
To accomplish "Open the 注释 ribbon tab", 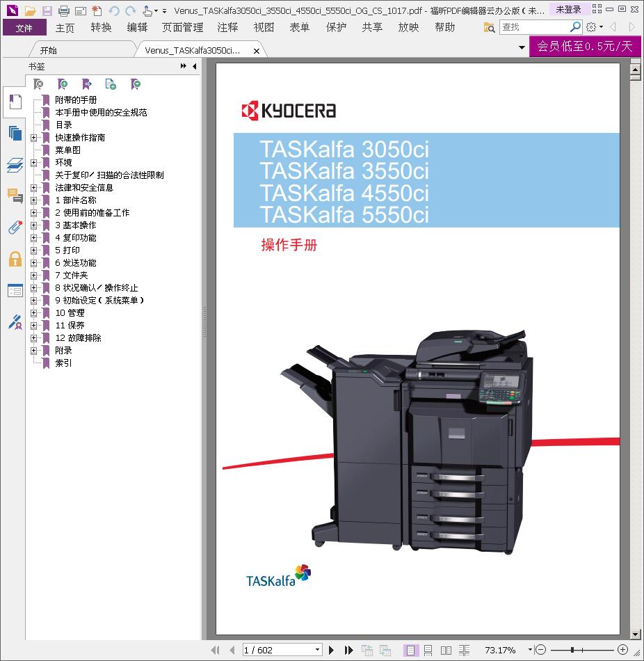I will tap(227, 28).
